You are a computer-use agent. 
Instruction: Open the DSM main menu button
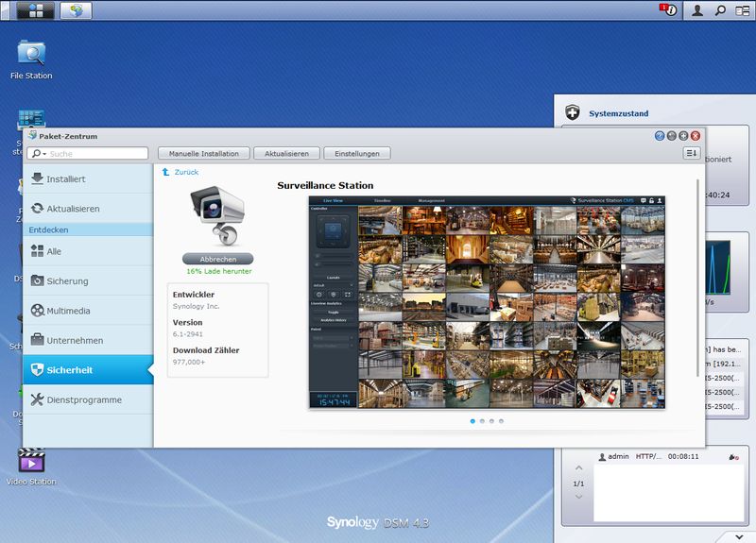click(35, 10)
